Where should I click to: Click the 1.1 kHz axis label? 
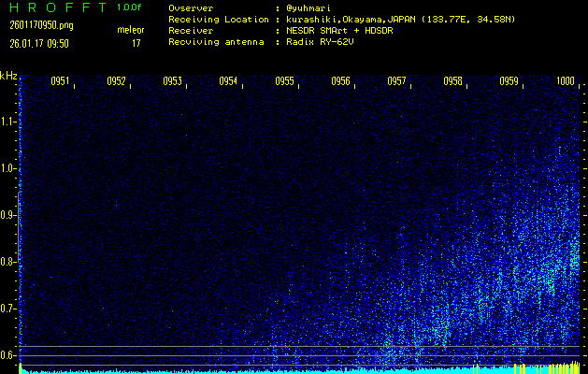click(x=8, y=122)
